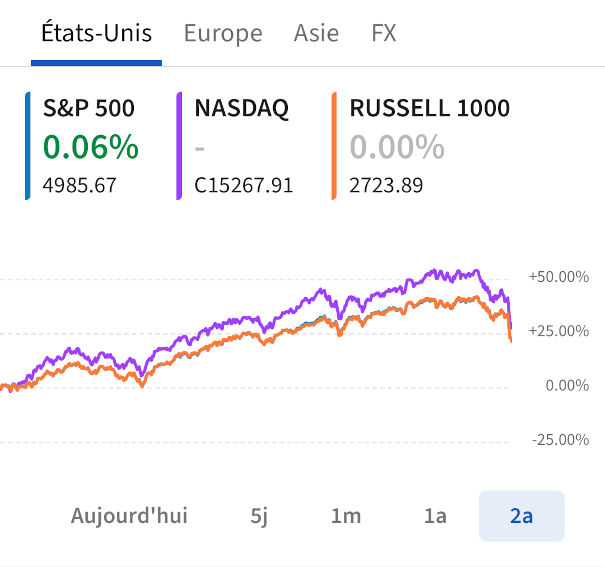Select the 2a time range
Screen dimensions: 605x567
[x=521, y=516]
